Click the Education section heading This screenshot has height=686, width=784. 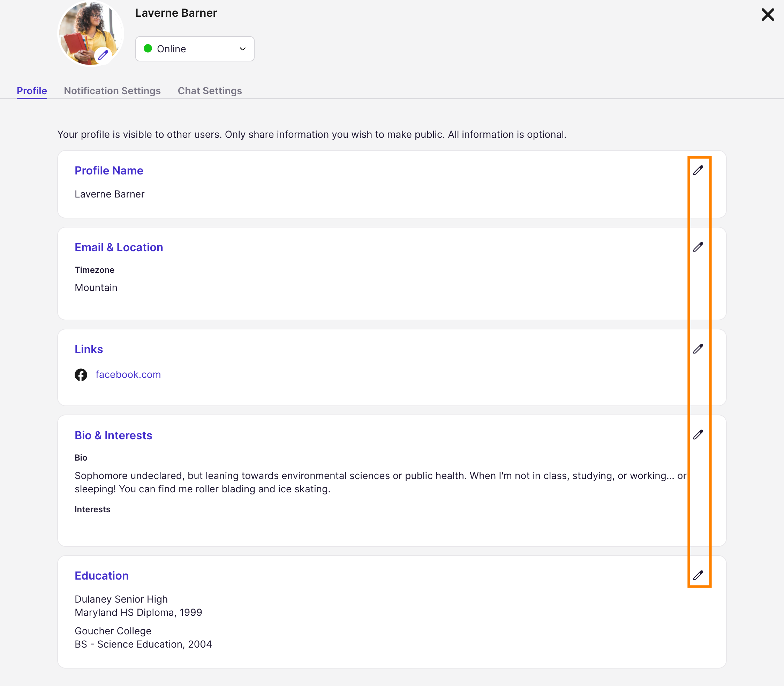point(101,576)
